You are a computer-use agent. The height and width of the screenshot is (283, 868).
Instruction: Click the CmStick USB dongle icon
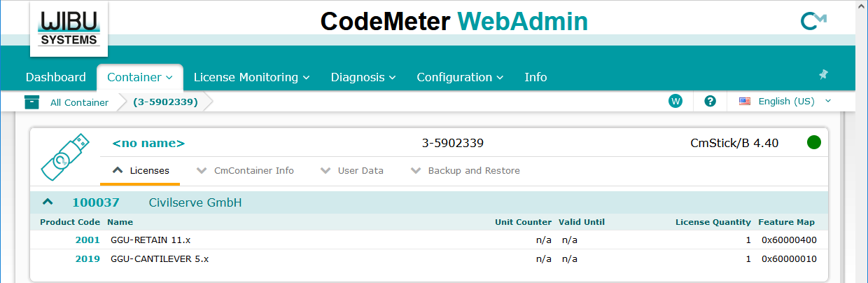click(64, 156)
